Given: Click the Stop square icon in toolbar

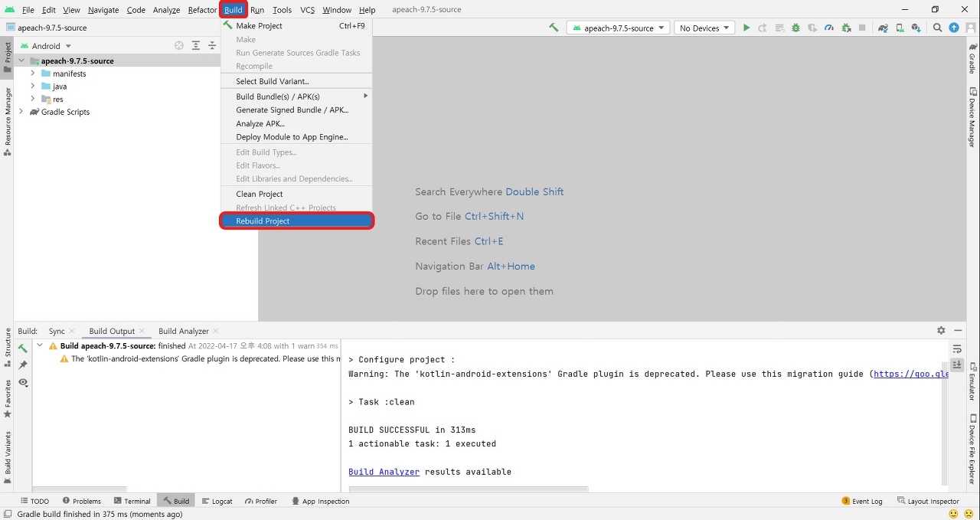Looking at the screenshot, I should coord(862,28).
